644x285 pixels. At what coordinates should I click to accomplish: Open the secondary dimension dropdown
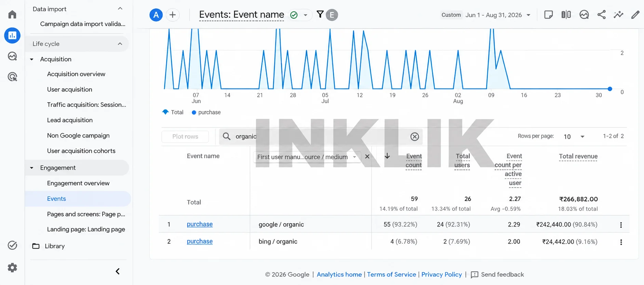coord(307,157)
